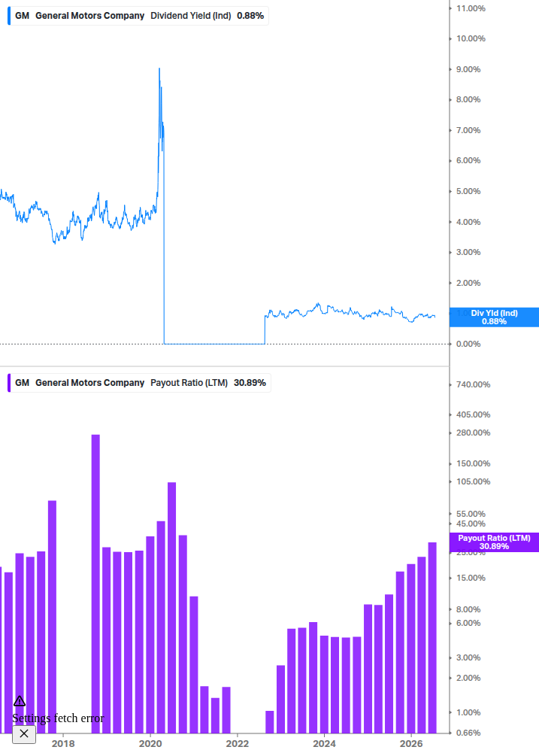The image size is (539, 756).
Task: Click the 2024 label on the time axis
Action: tap(324, 744)
